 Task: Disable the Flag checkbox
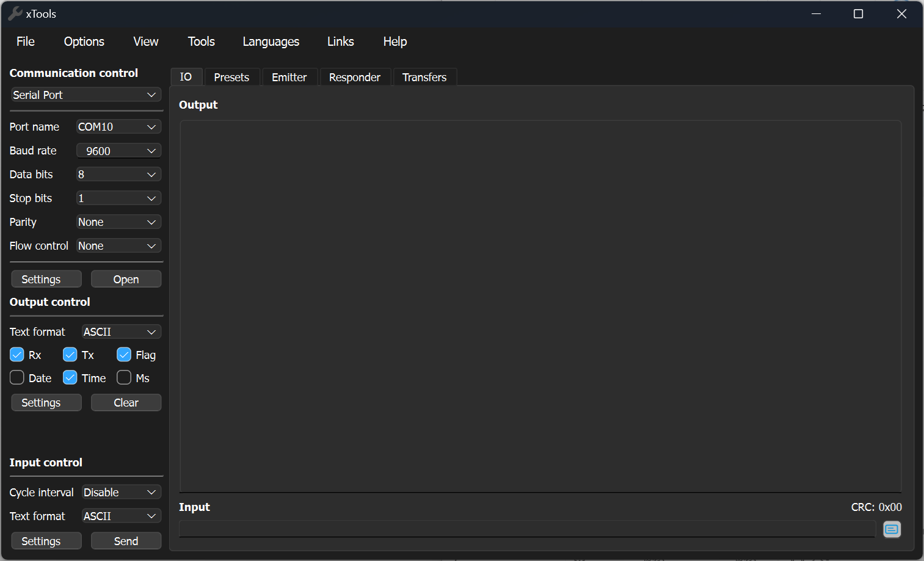pos(124,355)
